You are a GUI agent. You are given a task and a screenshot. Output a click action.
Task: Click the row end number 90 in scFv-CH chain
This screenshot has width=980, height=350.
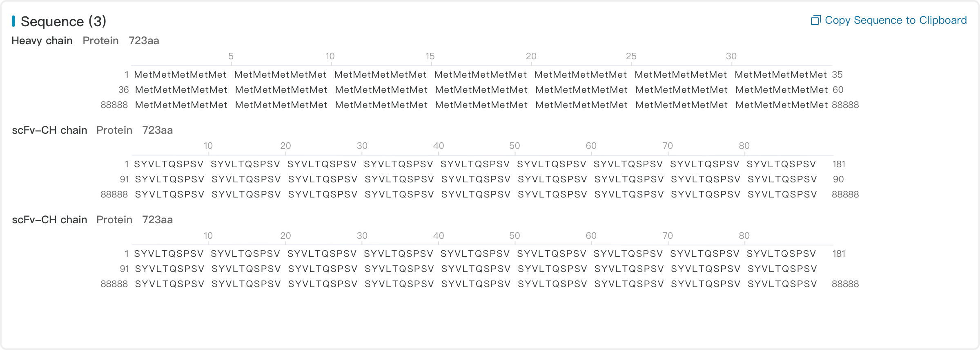tap(838, 179)
